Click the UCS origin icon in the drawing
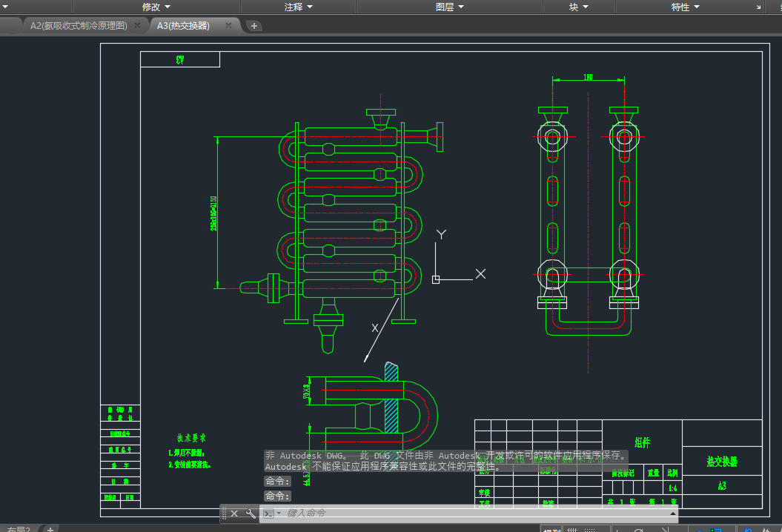This screenshot has height=532, width=782. click(436, 279)
